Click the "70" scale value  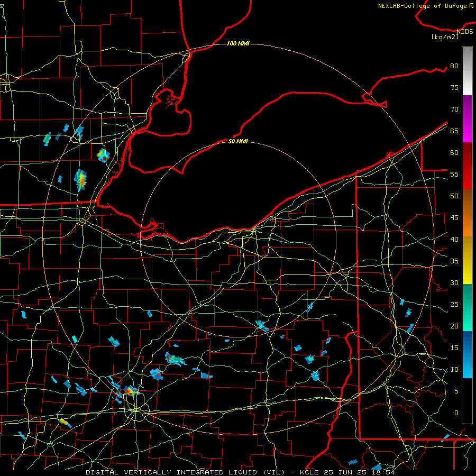(454, 109)
